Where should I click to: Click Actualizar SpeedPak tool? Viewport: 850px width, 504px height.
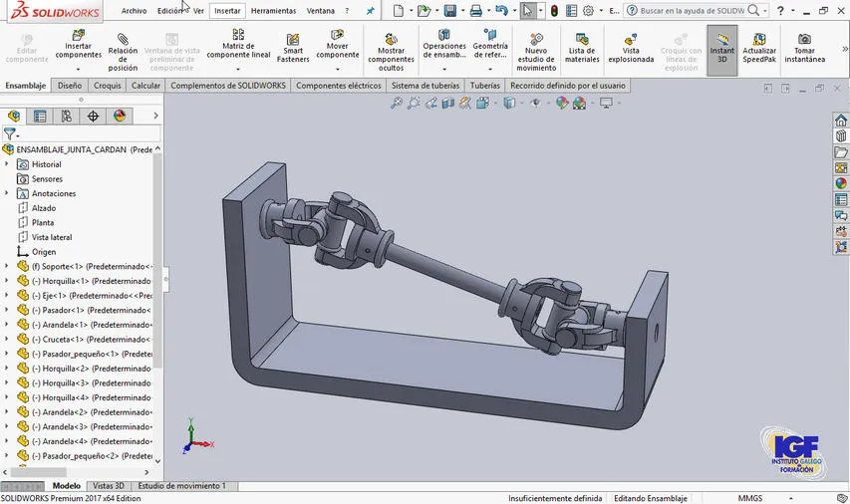click(759, 48)
